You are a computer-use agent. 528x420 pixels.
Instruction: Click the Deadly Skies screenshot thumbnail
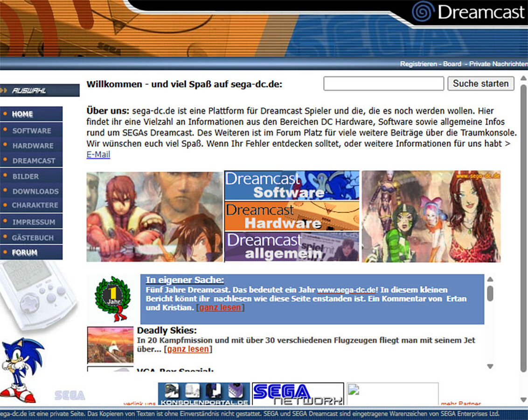111,344
